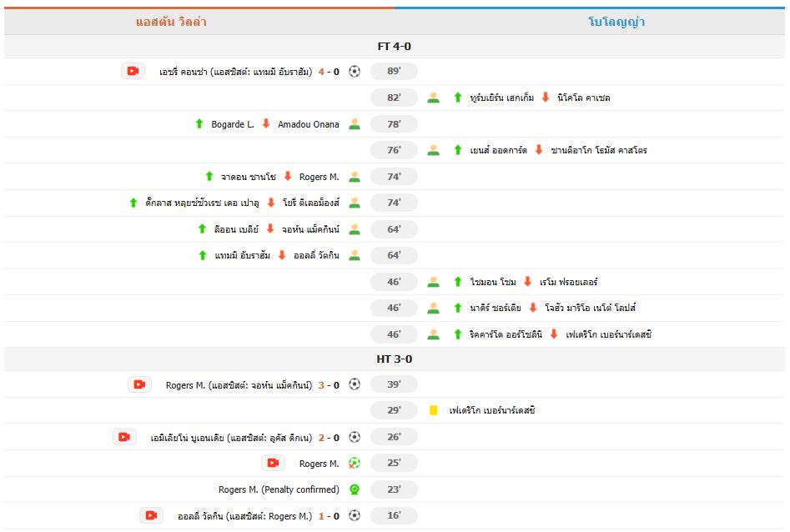Click the goal ball icon at 89 minutes

coord(355,71)
